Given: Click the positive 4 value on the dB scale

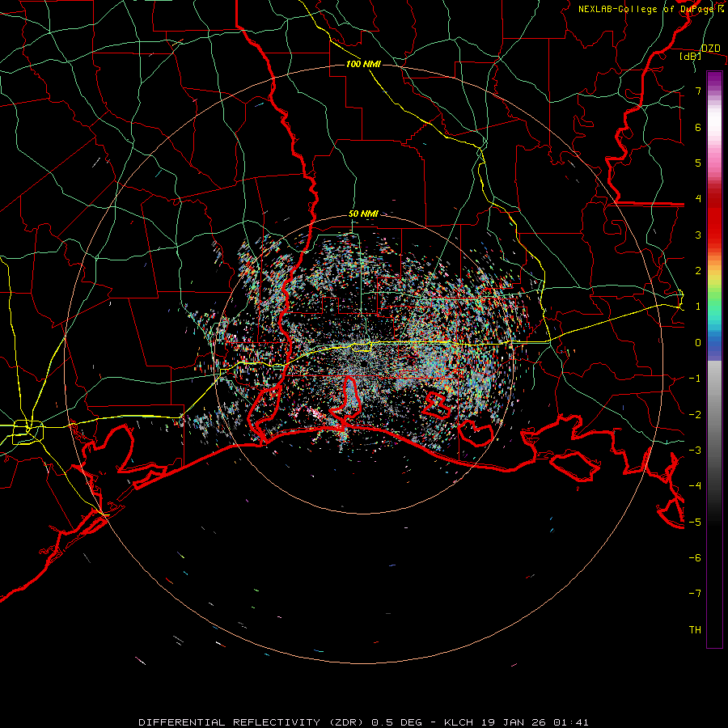Looking at the screenshot, I should point(698,199).
